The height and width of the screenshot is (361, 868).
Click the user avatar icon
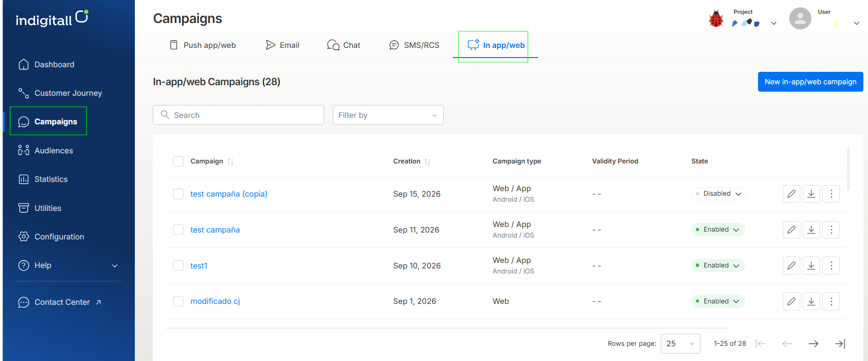coord(800,18)
